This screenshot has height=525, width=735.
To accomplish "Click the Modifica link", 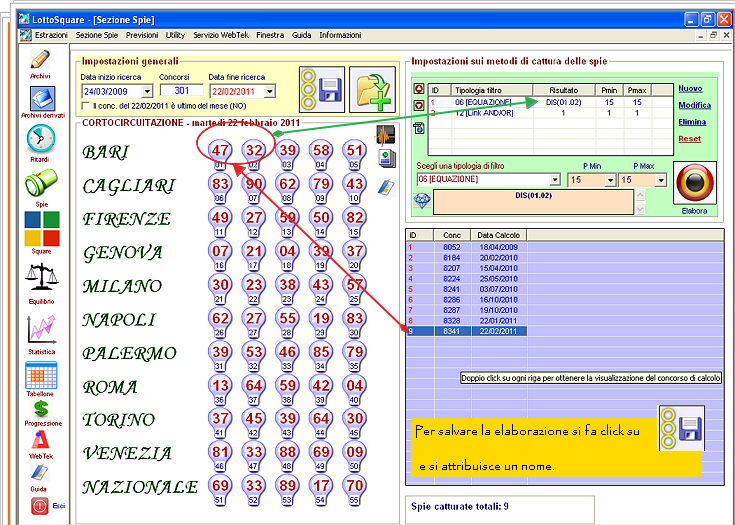I will [695, 105].
